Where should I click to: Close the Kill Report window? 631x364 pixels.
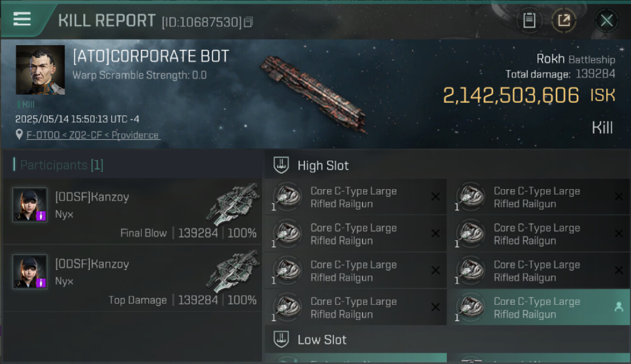[606, 20]
